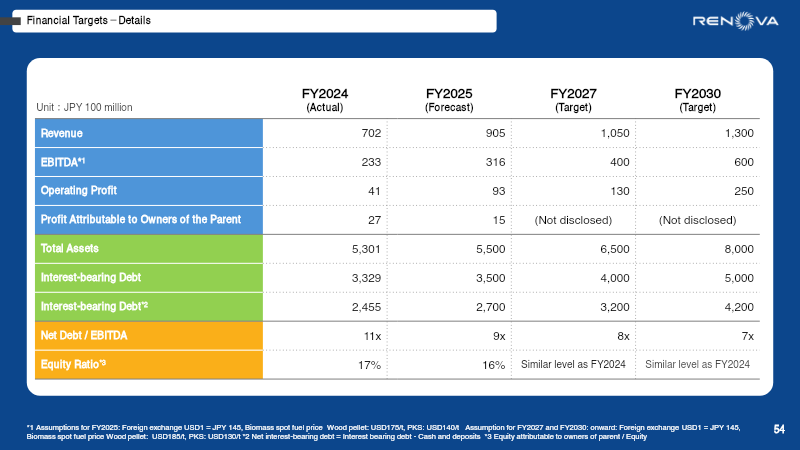
Task: Click the FY2024 total assets value 5,301
Action: click(x=363, y=248)
